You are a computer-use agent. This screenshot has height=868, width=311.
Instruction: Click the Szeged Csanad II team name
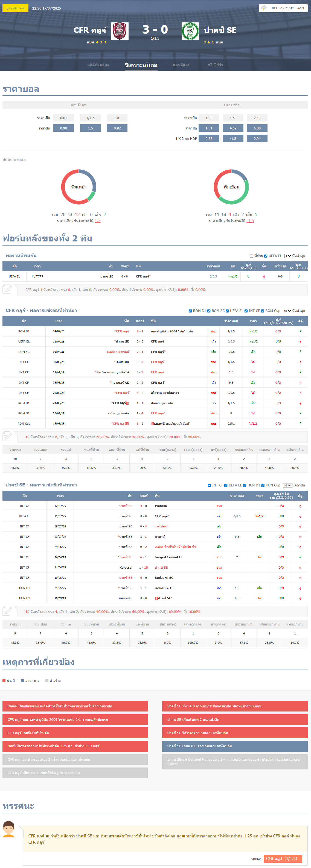(x=168, y=557)
